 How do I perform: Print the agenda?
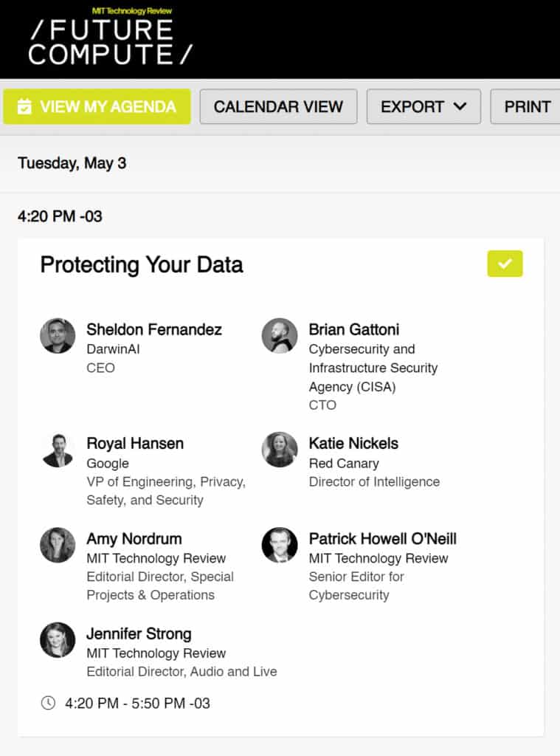527,106
